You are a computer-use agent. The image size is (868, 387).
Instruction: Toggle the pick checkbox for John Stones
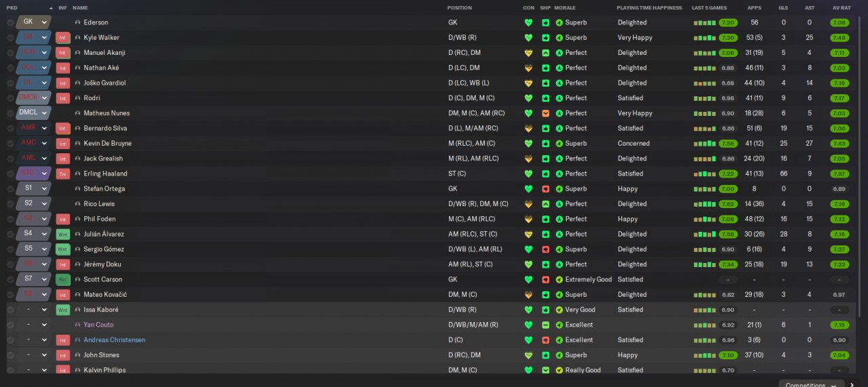pos(10,355)
